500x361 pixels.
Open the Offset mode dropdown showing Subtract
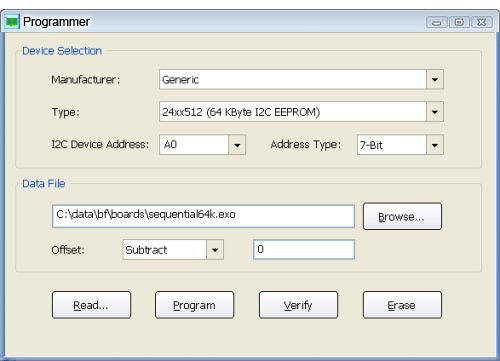[x=173, y=249]
